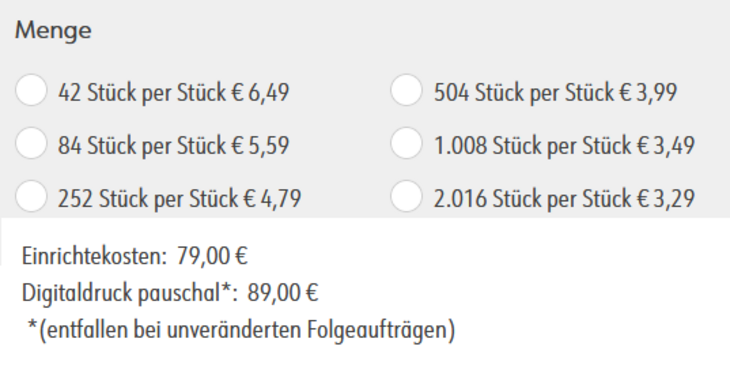Click the 79,00 € setup cost value

click(x=212, y=256)
